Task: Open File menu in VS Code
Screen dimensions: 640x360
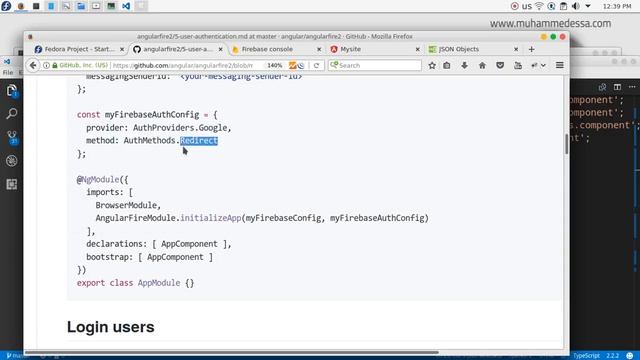Action: (x=8, y=73)
